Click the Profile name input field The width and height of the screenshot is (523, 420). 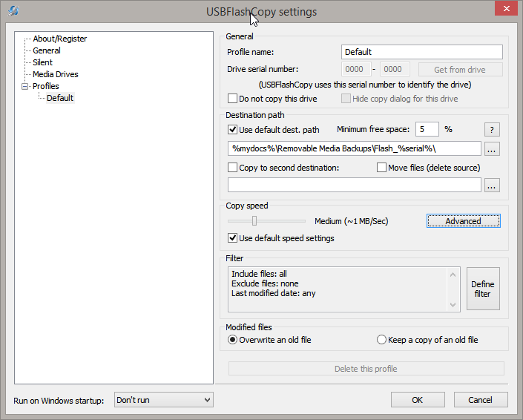tap(422, 52)
